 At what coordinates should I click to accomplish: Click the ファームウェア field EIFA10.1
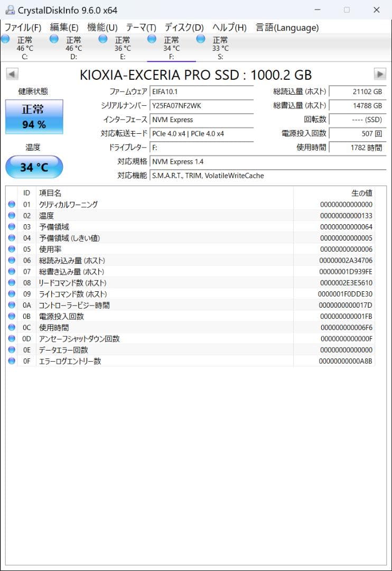coord(202,92)
